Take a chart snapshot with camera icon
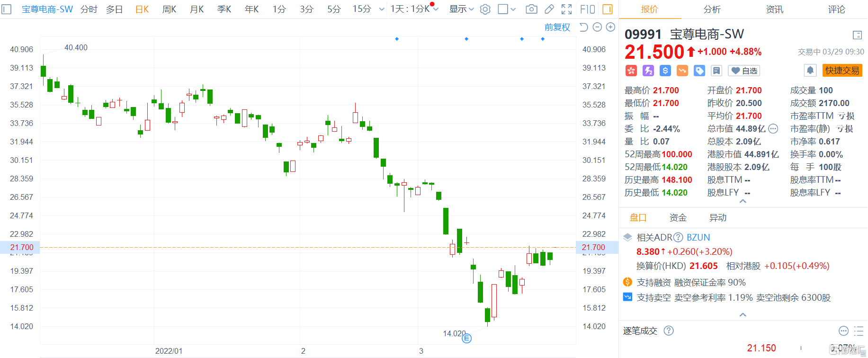The width and height of the screenshot is (868, 358). tap(531, 9)
